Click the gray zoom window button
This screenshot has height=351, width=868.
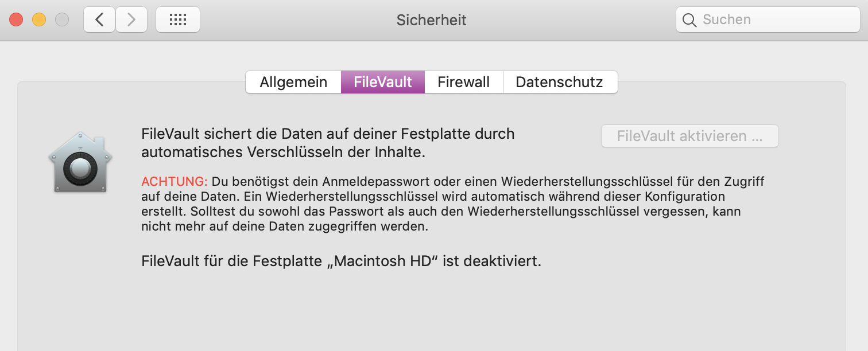tap(61, 20)
